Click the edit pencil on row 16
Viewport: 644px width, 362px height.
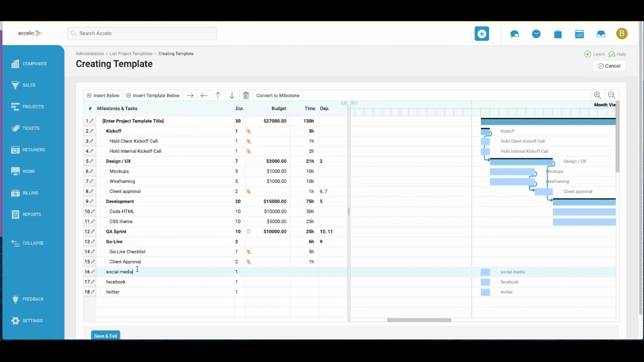tap(92, 272)
